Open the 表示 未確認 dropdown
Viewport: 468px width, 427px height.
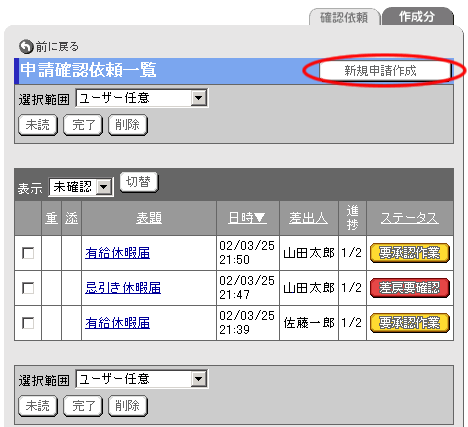(81, 187)
